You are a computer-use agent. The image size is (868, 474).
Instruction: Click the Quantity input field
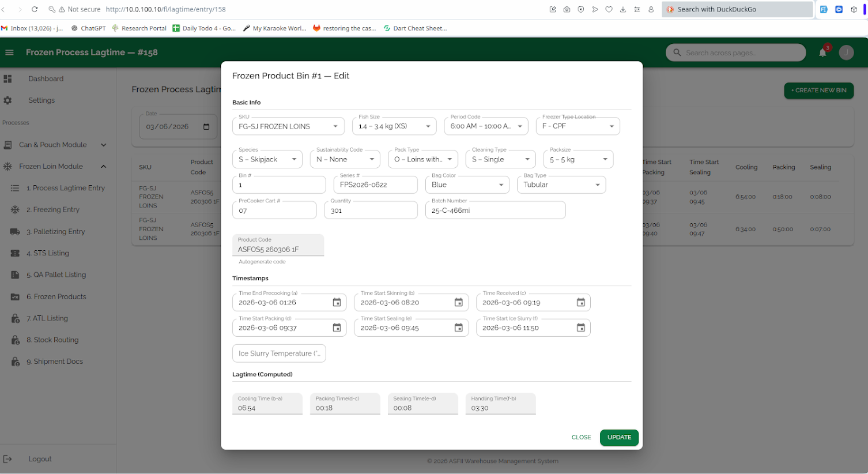(371, 210)
